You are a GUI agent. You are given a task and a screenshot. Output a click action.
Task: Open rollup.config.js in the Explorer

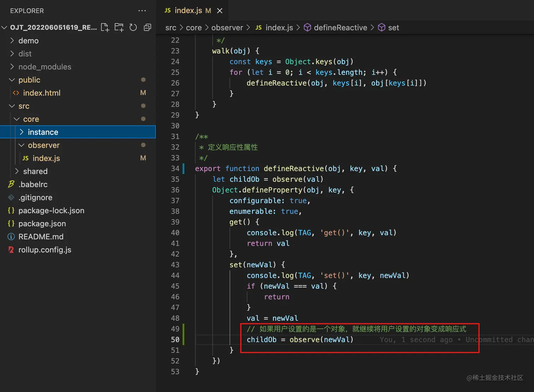click(x=78, y=249)
